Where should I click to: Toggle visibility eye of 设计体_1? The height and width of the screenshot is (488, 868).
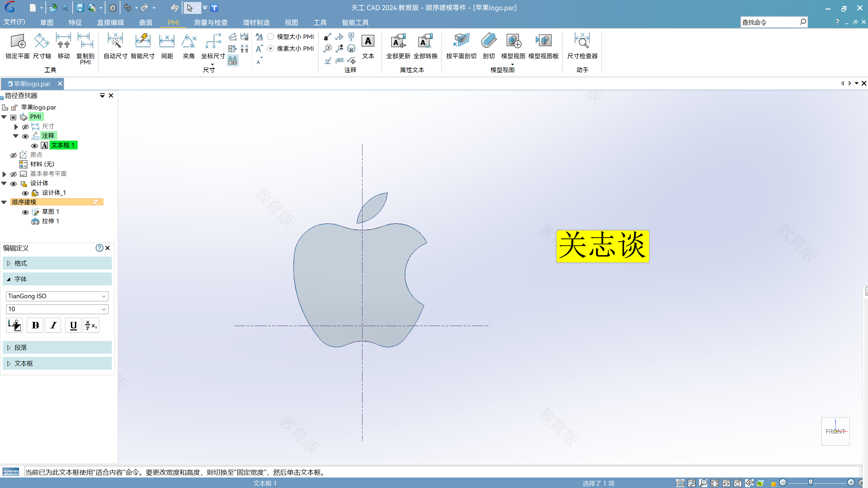coord(25,193)
